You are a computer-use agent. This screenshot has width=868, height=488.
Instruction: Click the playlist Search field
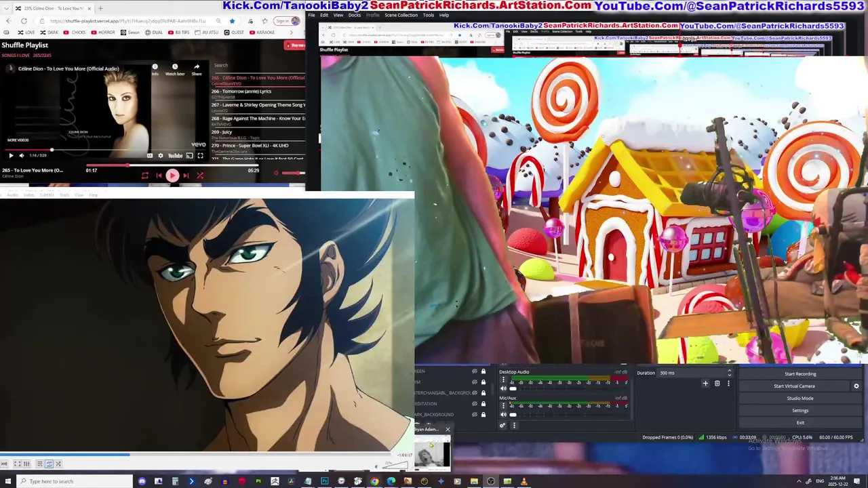[258, 65]
